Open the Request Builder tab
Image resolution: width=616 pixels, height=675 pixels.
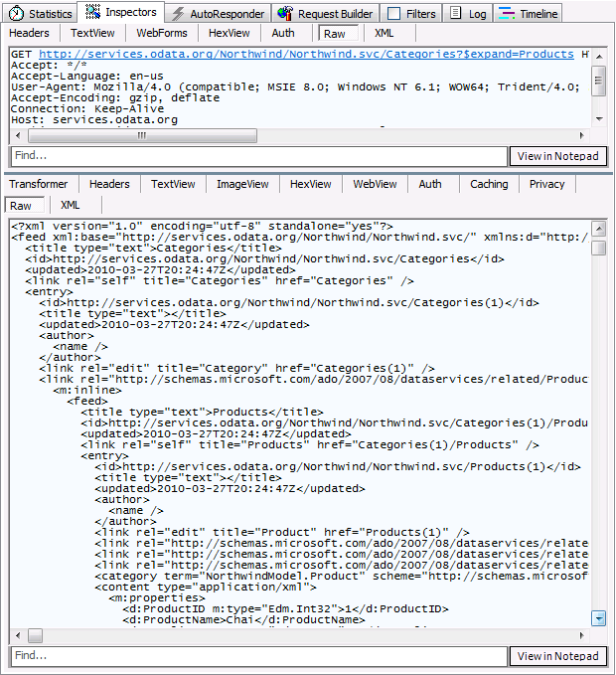[x=325, y=14]
